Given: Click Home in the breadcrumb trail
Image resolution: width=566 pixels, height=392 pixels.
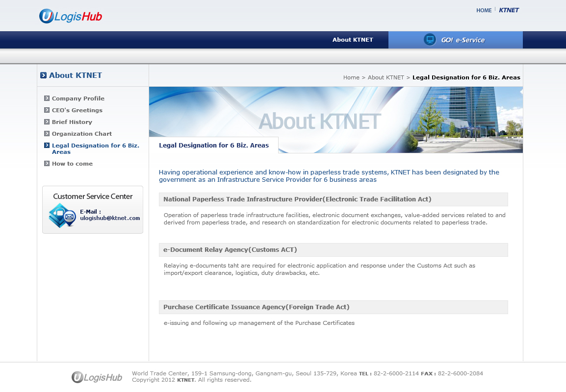Looking at the screenshot, I should 351,77.
